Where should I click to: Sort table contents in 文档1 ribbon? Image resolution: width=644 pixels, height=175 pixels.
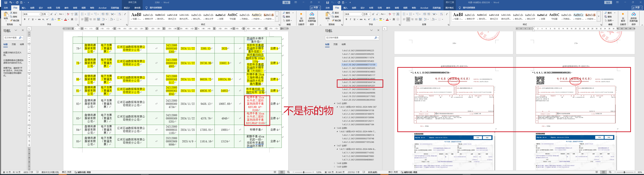pos(120,14)
